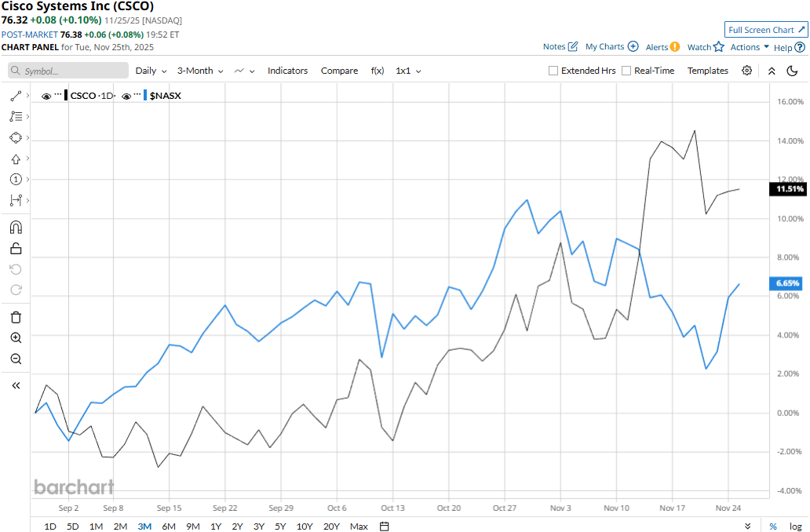
Task: Hide the CSCO series with eye icon
Action: coord(46,96)
